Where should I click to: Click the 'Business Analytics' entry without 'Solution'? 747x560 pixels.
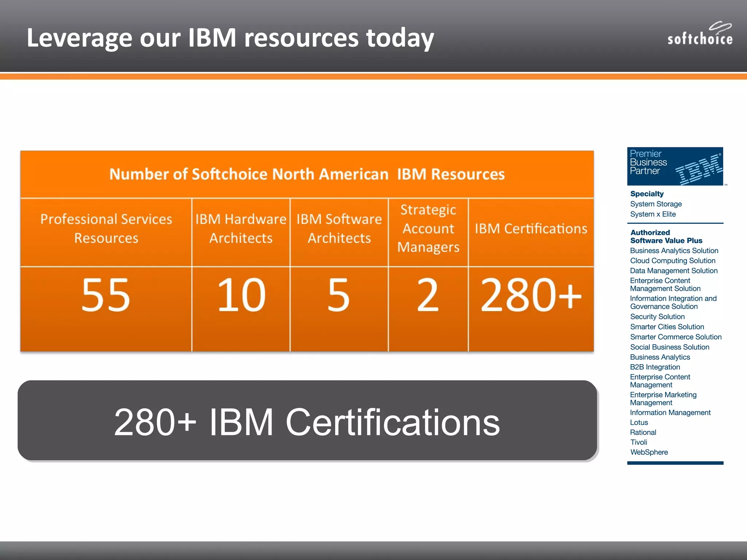tap(660, 357)
